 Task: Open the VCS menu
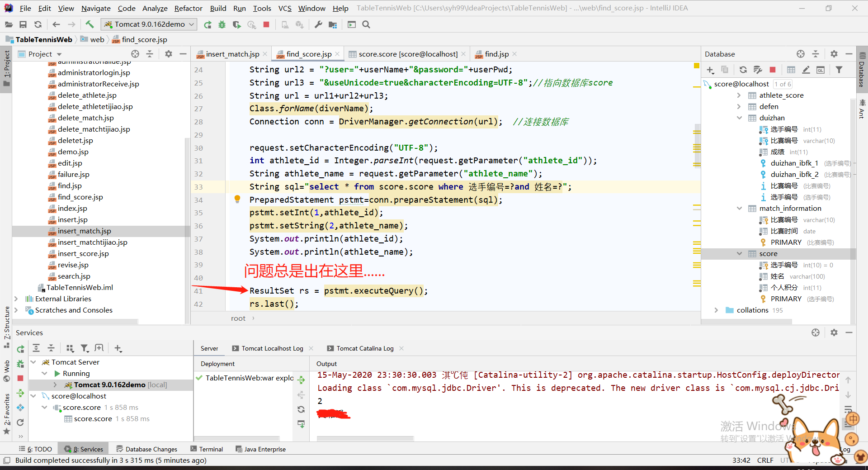point(285,8)
